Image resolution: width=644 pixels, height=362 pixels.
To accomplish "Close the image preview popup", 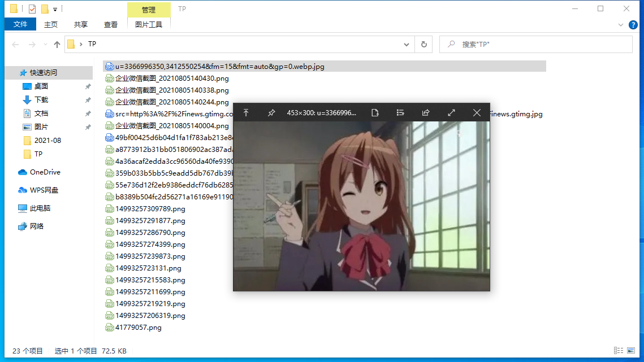I will tap(477, 113).
